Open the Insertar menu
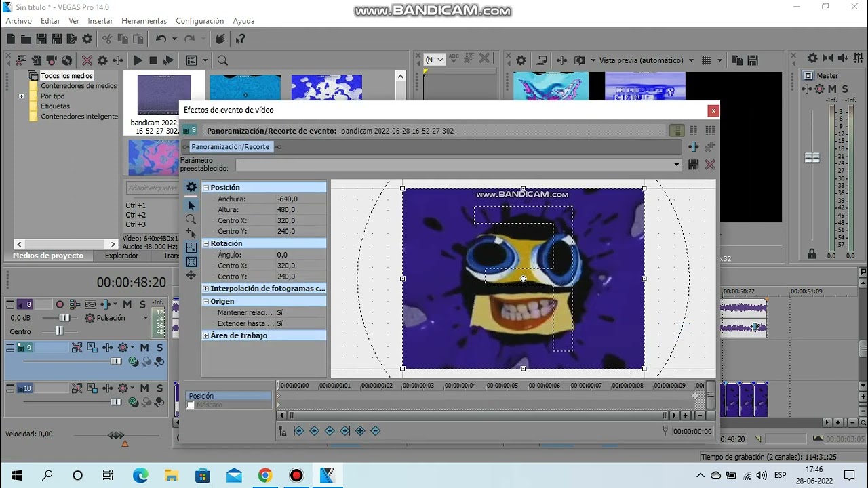Viewport: 868px width, 488px height. (100, 21)
